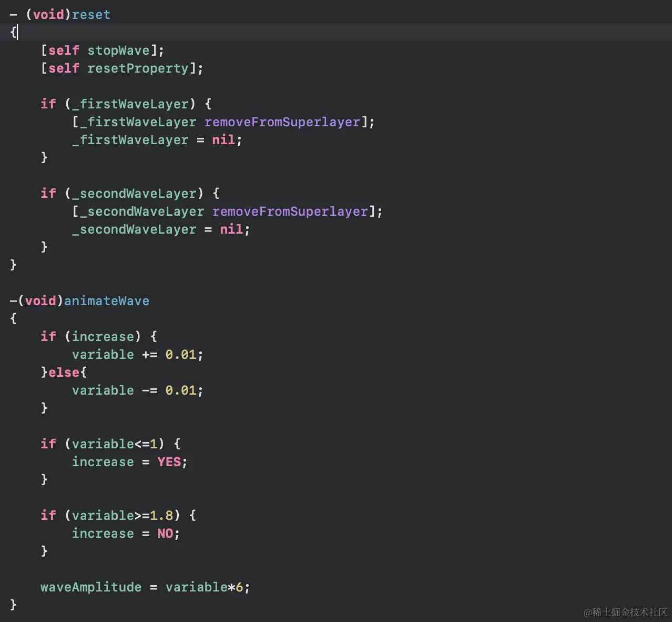Click removeFromSuperlayer on _secondWaveLayer line
The image size is (672, 622).
[x=290, y=212]
